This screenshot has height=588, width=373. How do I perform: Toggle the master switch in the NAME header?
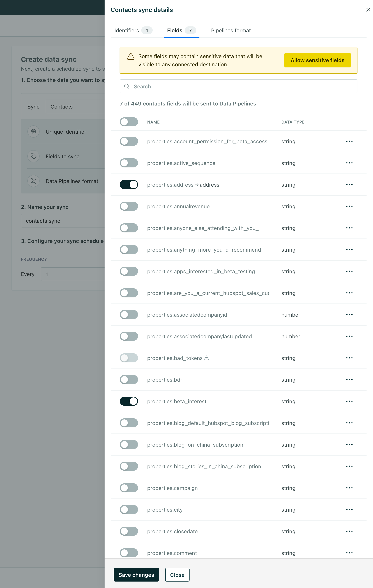(129, 122)
